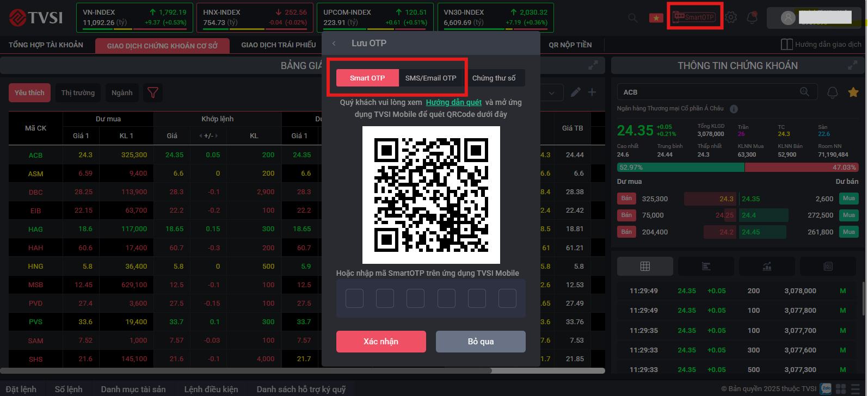Switch to Tổng hợp tài khoản tab
868x396 pixels.
pyautogui.click(x=46, y=45)
